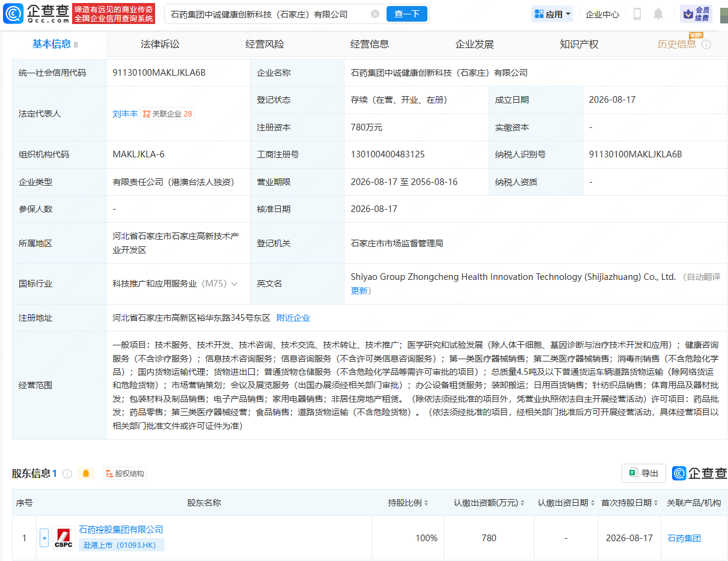Open the Qcc.com logo homepage
This screenshot has width=728, height=561.
(x=35, y=13)
